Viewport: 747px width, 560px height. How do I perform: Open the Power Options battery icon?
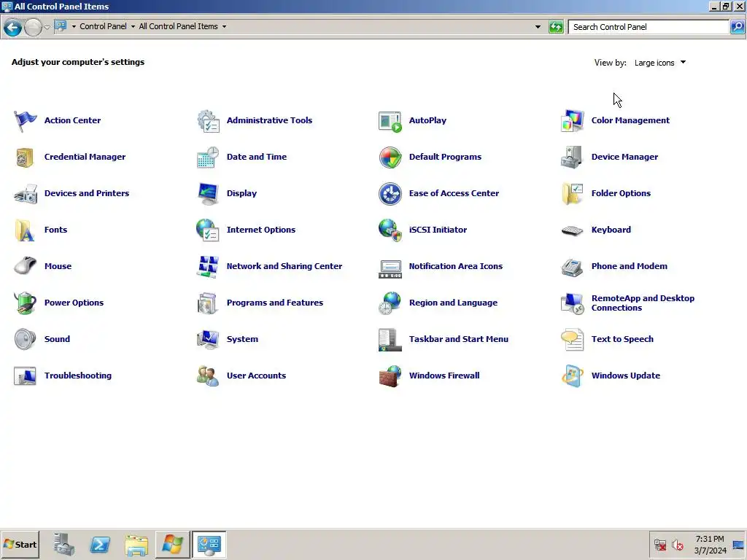[x=25, y=303]
